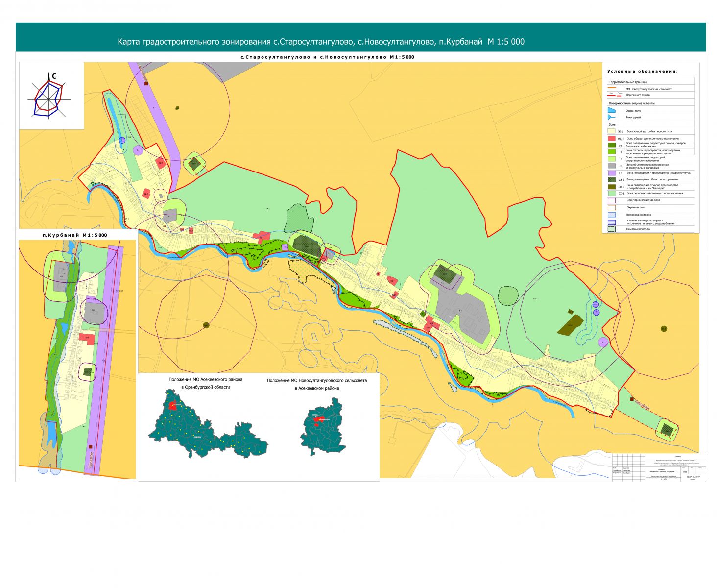
Task: Click the river/stream symbol in legend
Action: tap(612, 117)
